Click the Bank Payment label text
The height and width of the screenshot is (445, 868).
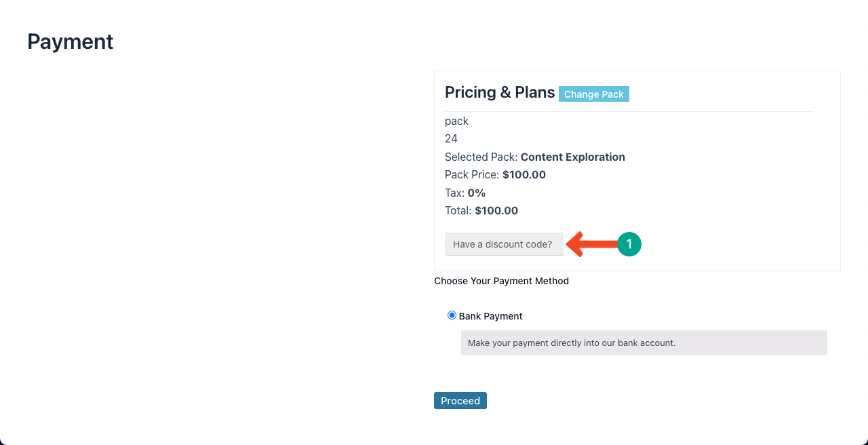coord(490,316)
